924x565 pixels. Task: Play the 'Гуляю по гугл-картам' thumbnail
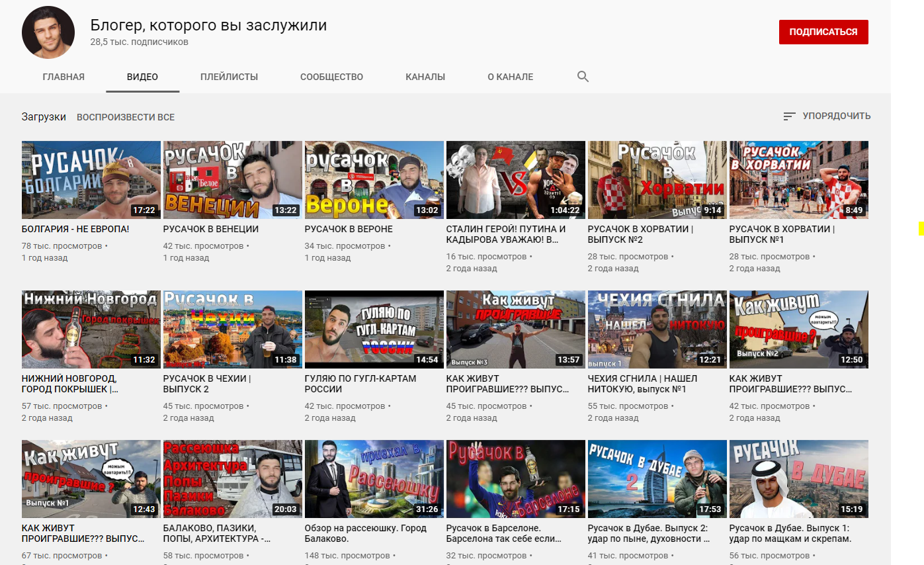point(374,329)
